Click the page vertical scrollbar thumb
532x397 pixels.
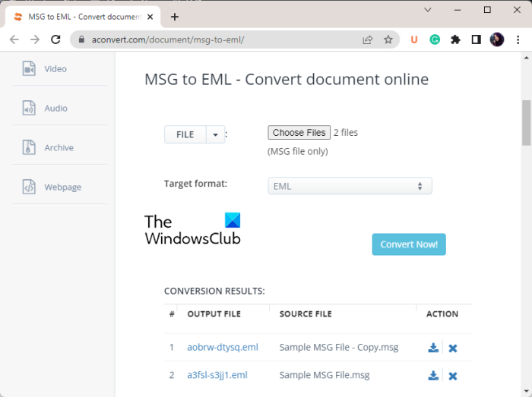(526, 123)
